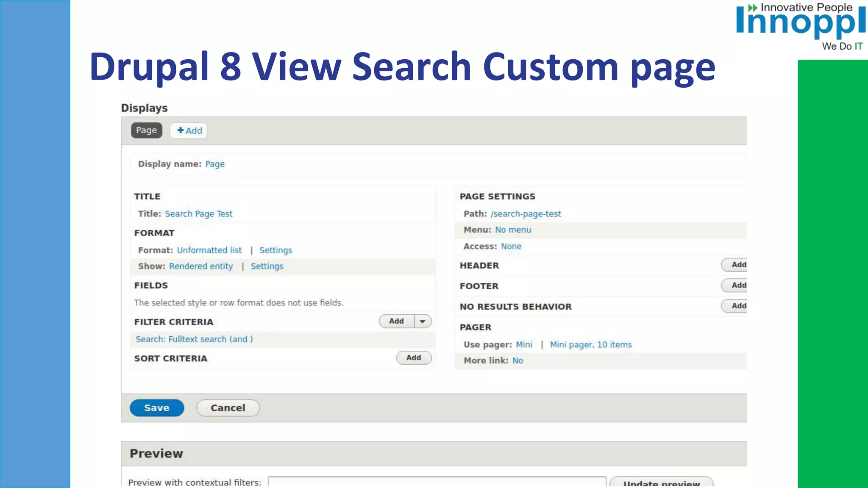Edit the Search Page Test title
This screenshot has height=488, width=868.
[198, 214]
